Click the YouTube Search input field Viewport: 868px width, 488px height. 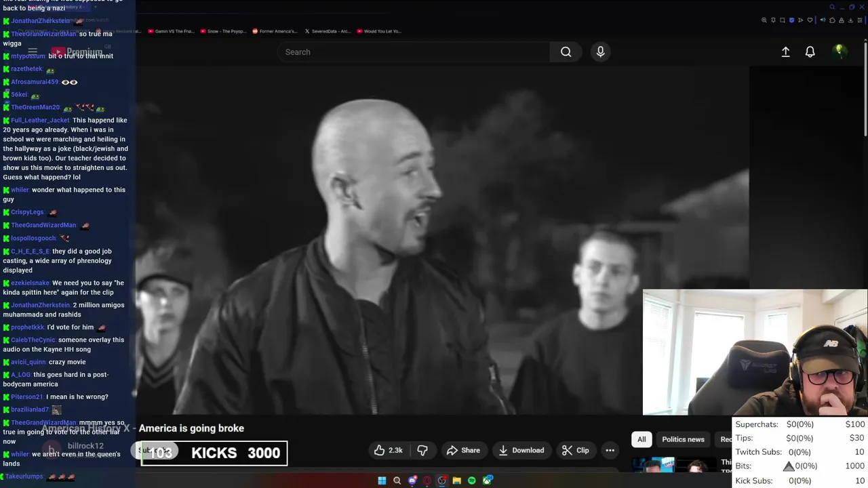point(414,52)
